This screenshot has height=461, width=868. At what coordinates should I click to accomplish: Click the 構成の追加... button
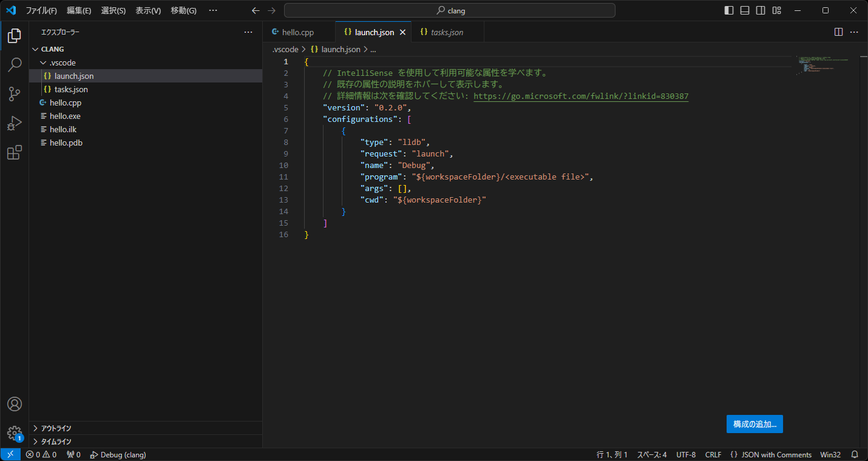(x=754, y=424)
